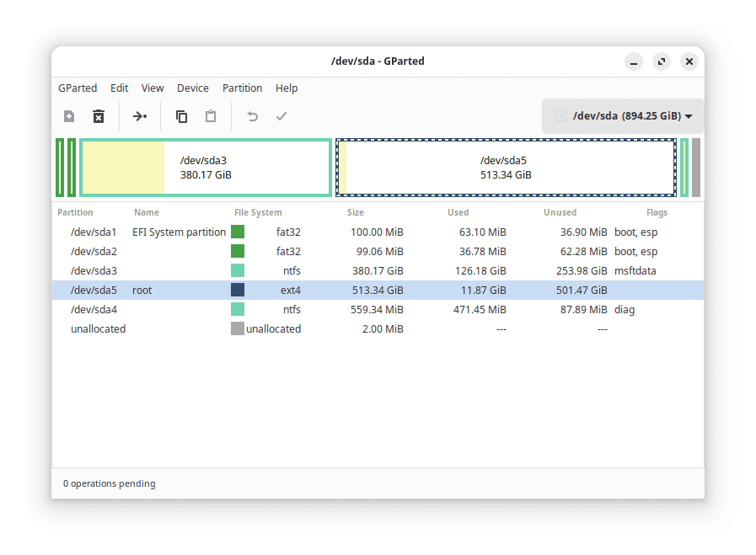Click the green fat32 swatch for sda2
756x555 pixels.
(x=238, y=251)
